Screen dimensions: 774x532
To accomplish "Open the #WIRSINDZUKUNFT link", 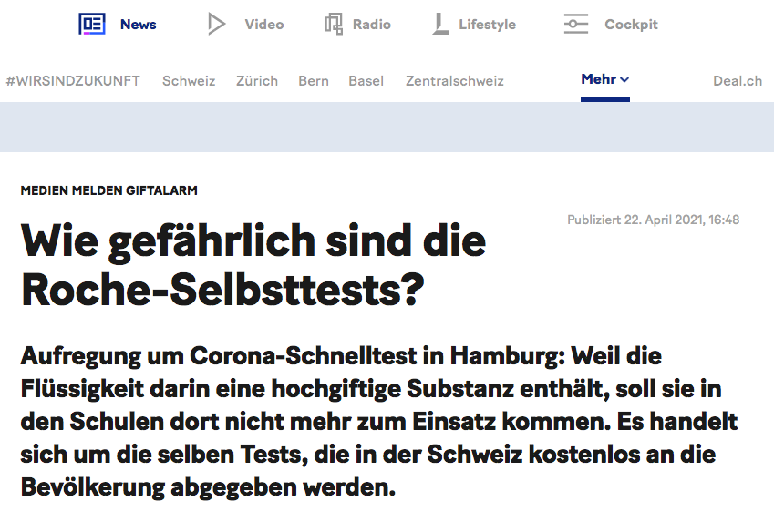I will [73, 80].
